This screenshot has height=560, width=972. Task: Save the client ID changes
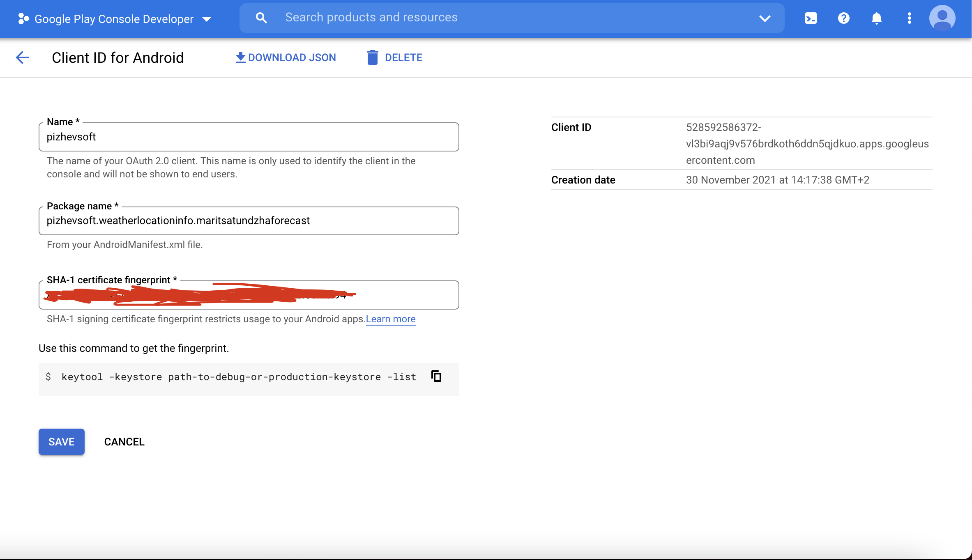pos(62,442)
